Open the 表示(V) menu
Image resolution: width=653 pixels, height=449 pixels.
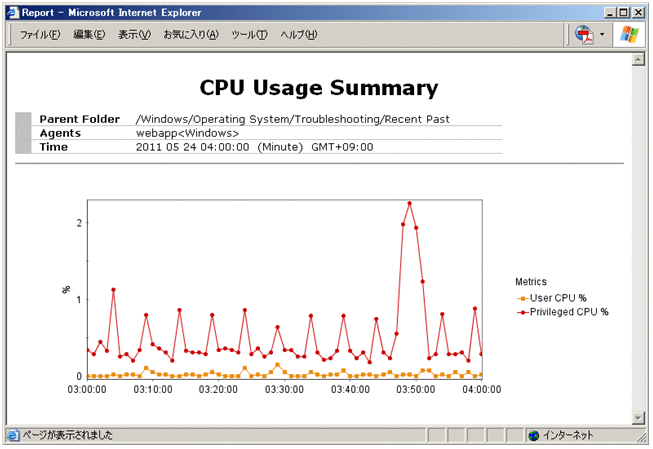[x=134, y=35]
